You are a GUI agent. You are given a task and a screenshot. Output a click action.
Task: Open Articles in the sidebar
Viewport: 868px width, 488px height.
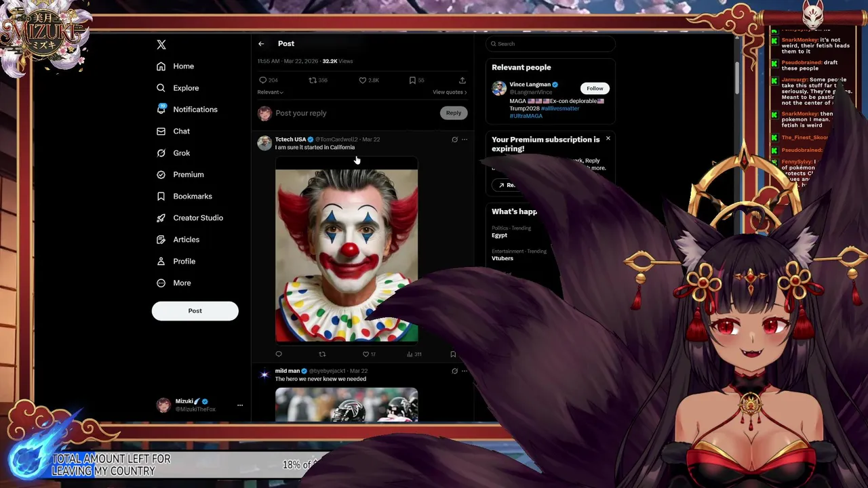[178, 240]
